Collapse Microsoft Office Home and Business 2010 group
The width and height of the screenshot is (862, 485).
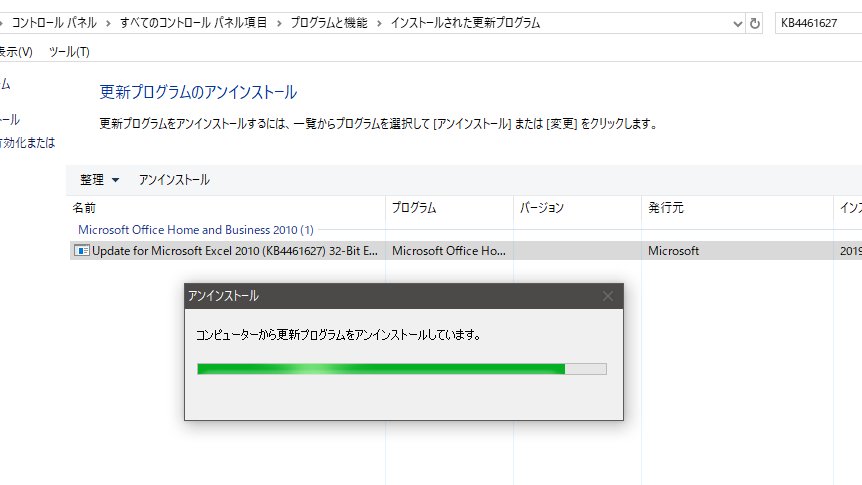click(x=196, y=230)
